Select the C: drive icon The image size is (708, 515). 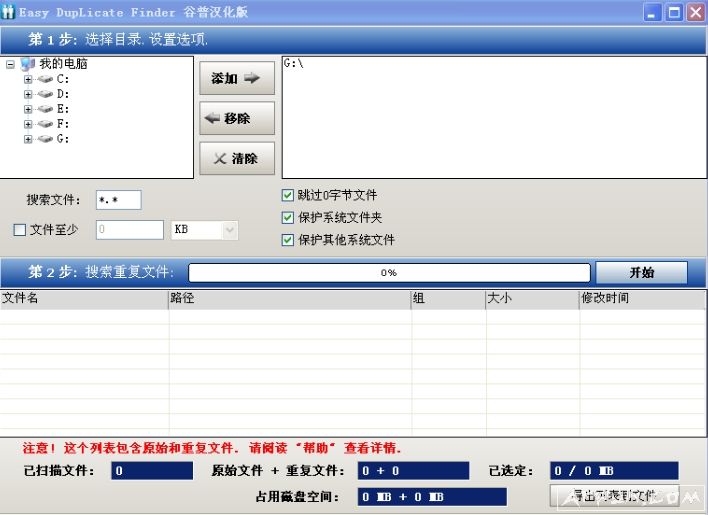(46, 79)
